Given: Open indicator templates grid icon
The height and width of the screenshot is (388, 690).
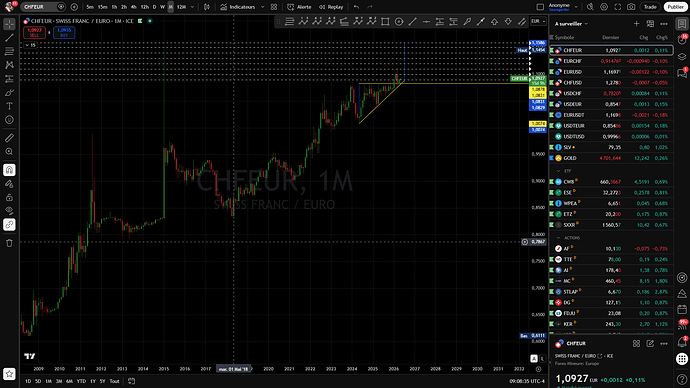Looking at the screenshot, I should (274, 7).
